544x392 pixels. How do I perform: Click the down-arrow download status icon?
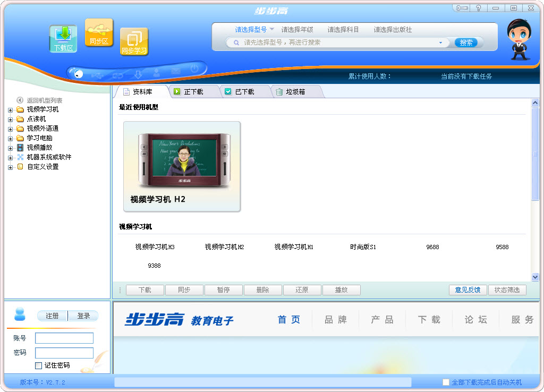(x=138, y=74)
